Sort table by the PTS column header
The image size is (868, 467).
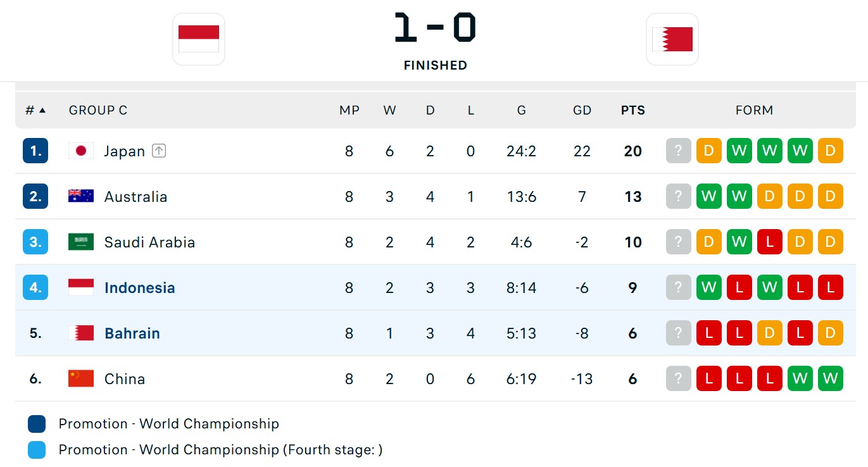[x=632, y=110]
